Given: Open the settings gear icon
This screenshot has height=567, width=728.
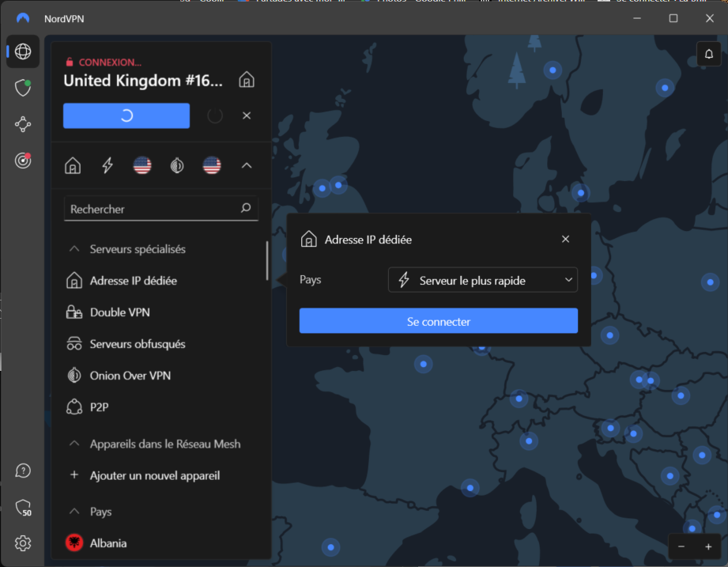Looking at the screenshot, I should point(23,543).
